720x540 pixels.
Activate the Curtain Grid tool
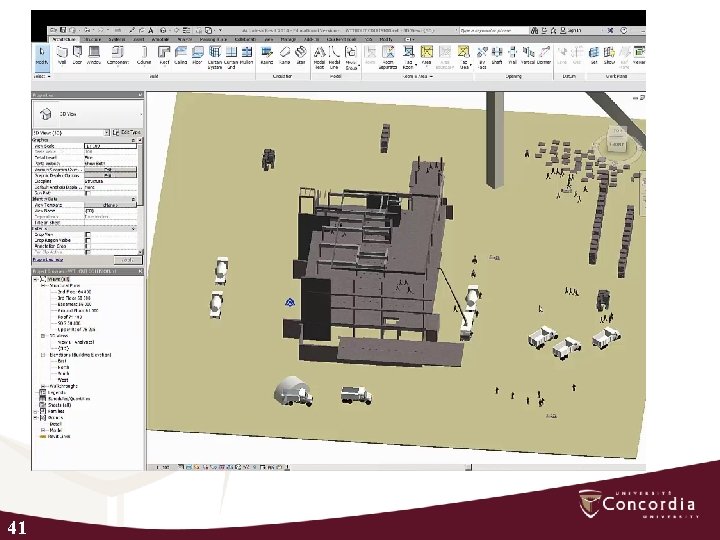pos(231,57)
